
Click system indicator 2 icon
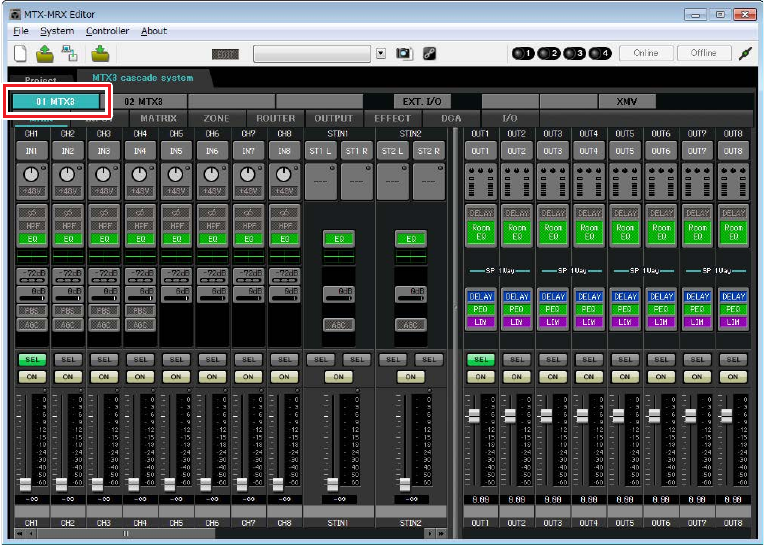tap(549, 53)
